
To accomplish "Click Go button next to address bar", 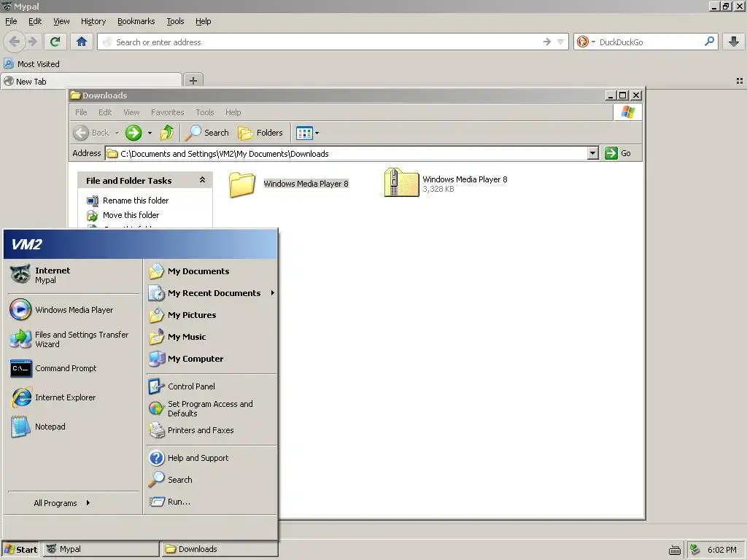I will point(618,153).
